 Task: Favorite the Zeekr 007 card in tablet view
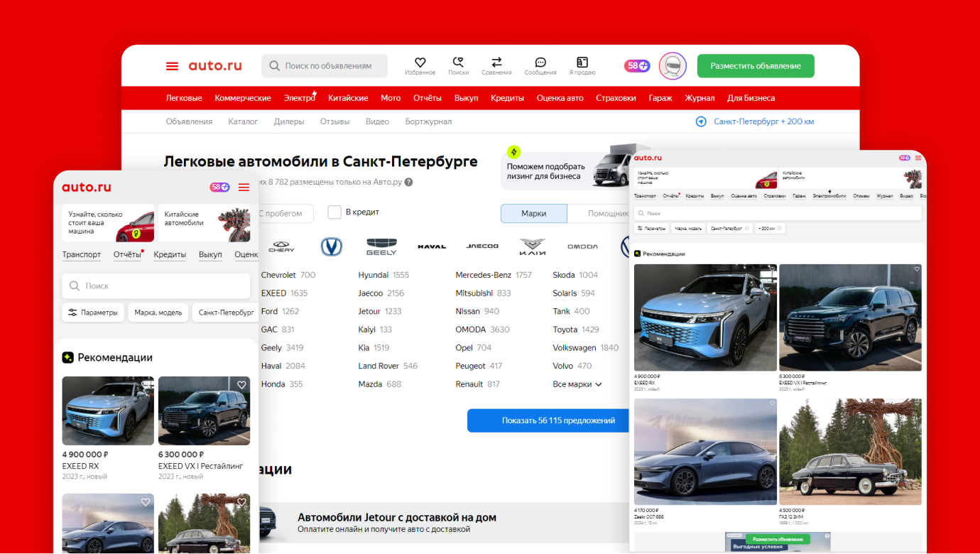[772, 403]
